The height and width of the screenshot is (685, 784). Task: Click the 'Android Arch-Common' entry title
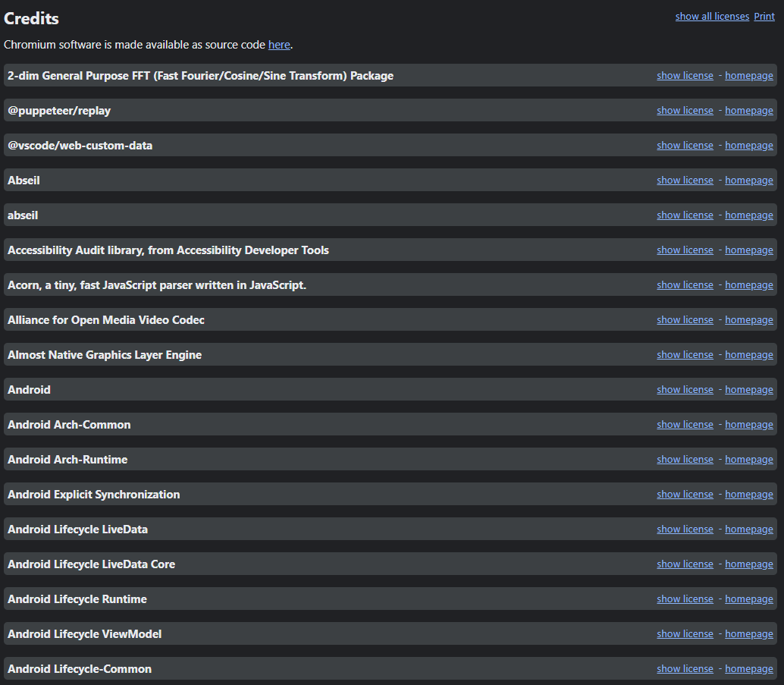click(x=69, y=425)
